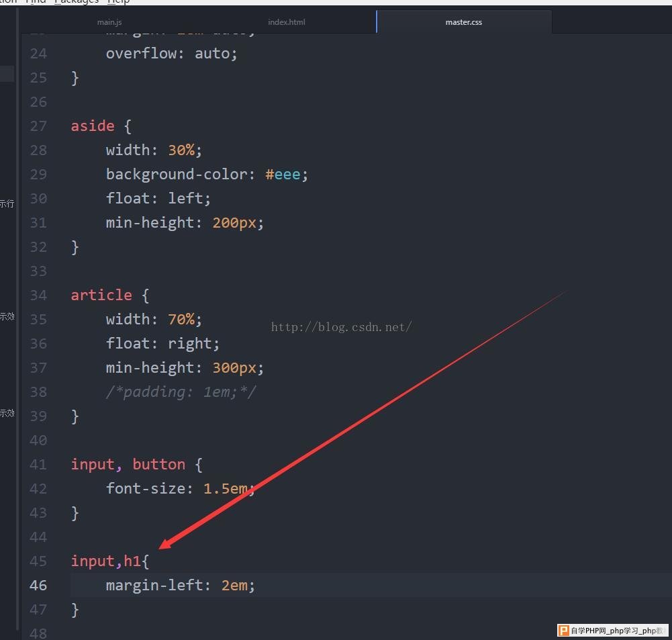Click the 'background-color' property name

[x=177, y=175]
